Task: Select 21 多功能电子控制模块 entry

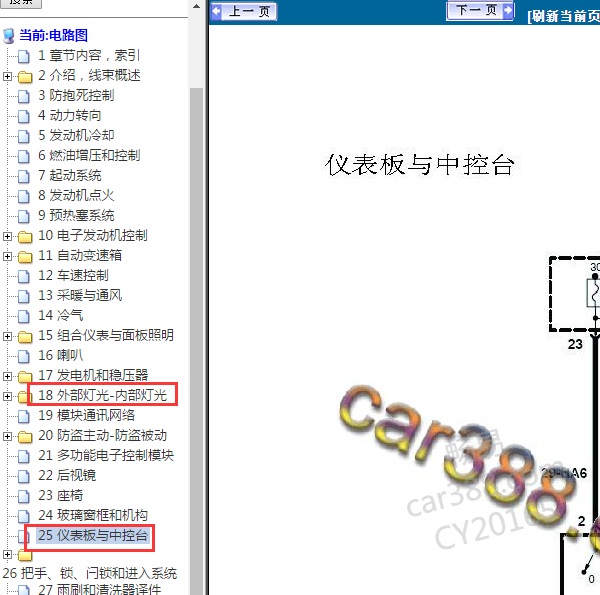Action: coord(106,455)
